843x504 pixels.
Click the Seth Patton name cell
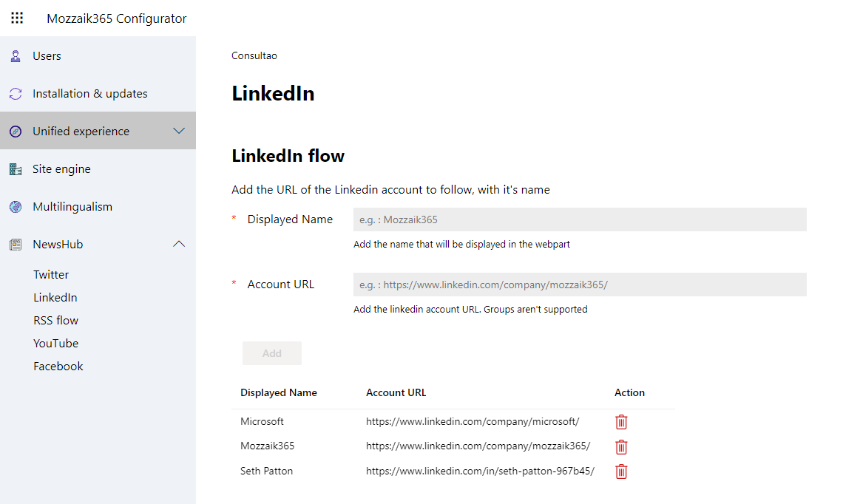click(267, 471)
